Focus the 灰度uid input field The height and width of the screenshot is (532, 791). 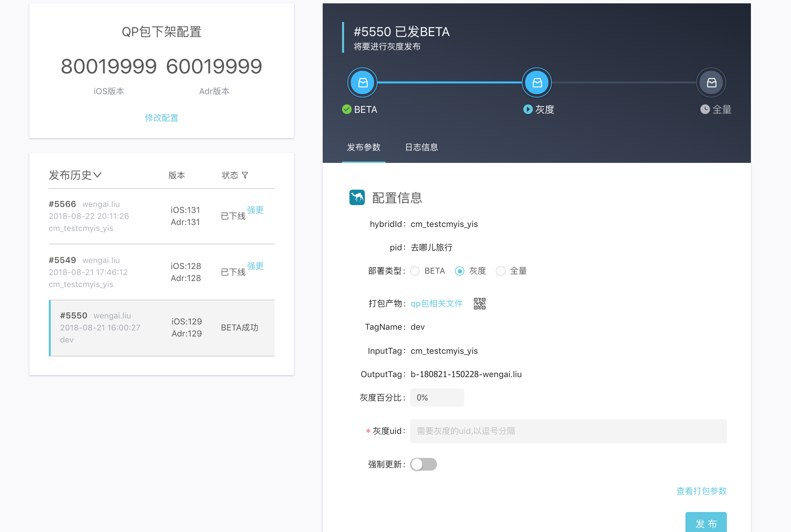568,431
